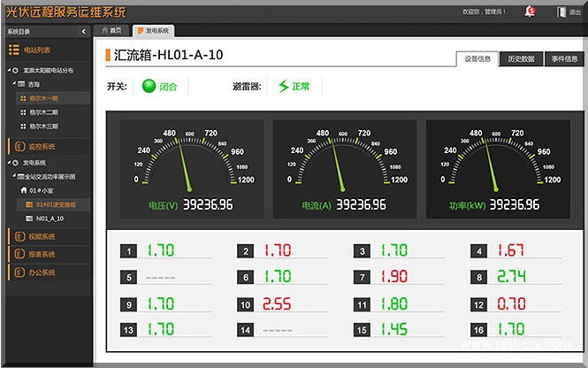Click the green 闭合 switch status indicator

(148, 87)
